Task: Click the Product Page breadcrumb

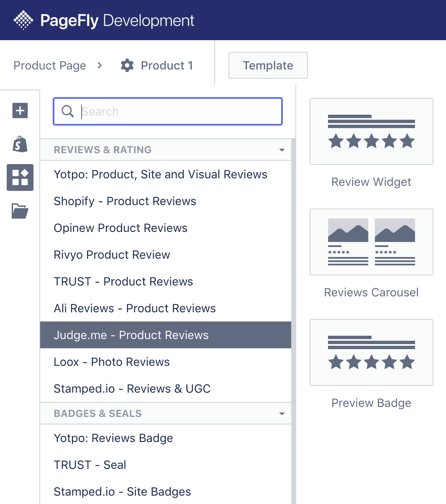Action: pos(50,65)
